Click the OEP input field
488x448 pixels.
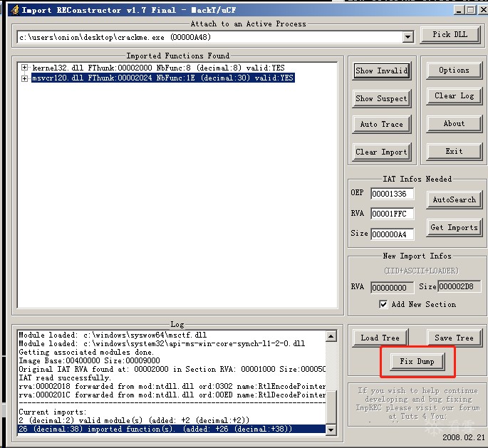pyautogui.click(x=392, y=194)
